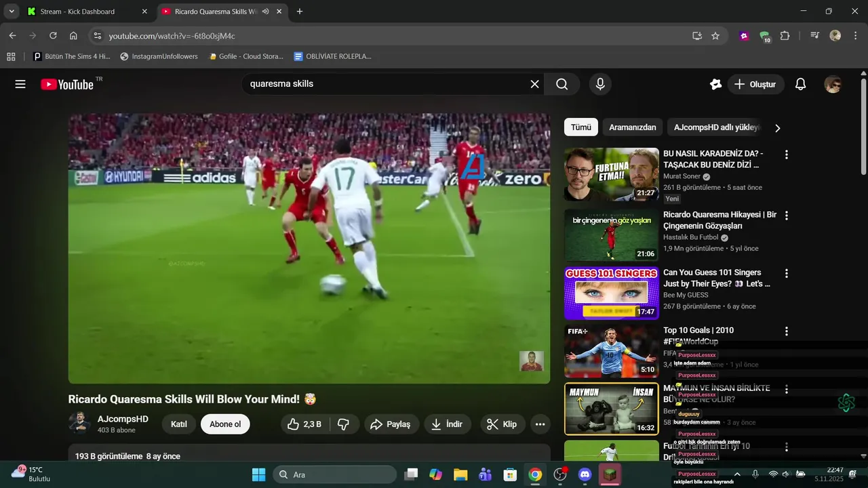Show next filter chips with arrow
868x488 pixels.
[x=777, y=128]
